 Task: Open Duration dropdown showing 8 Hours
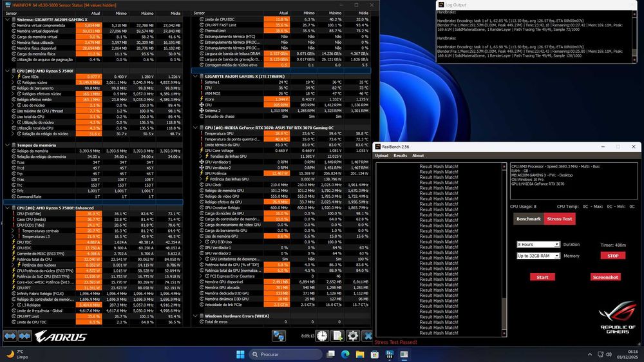coord(538,245)
